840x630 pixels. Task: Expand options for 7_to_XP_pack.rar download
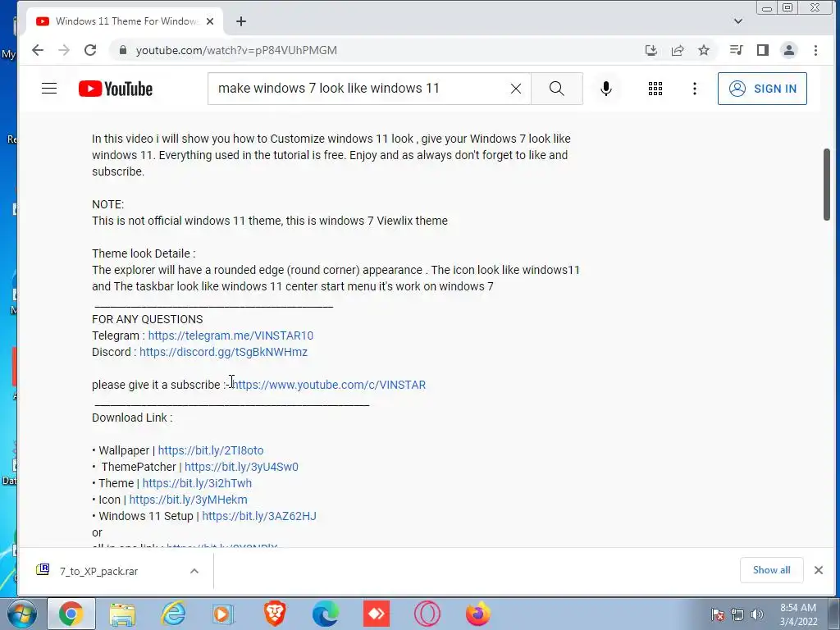point(194,571)
